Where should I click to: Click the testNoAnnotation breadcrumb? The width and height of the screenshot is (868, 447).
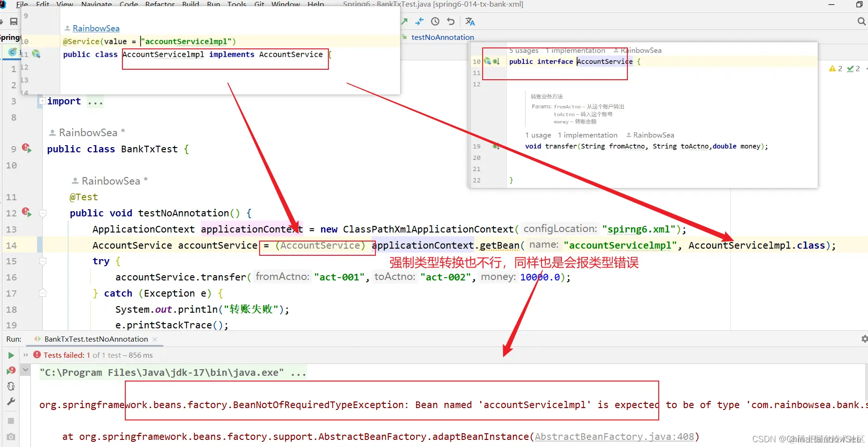point(442,37)
